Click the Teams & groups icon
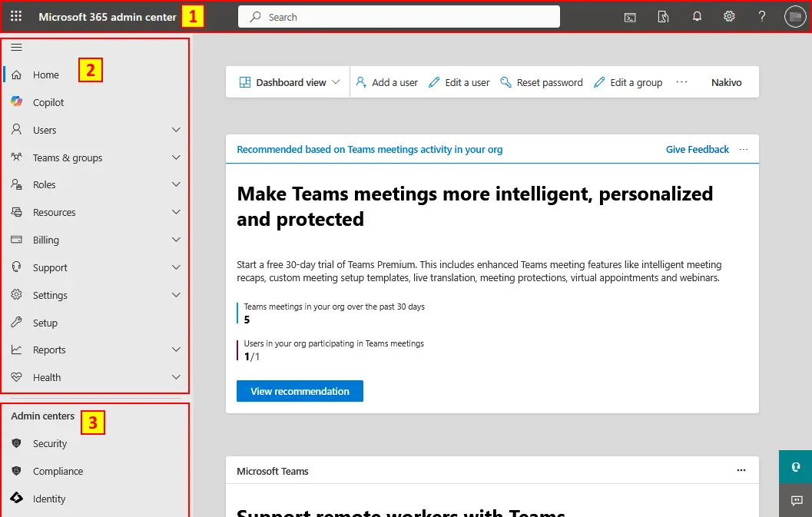812x517 pixels. point(17,157)
